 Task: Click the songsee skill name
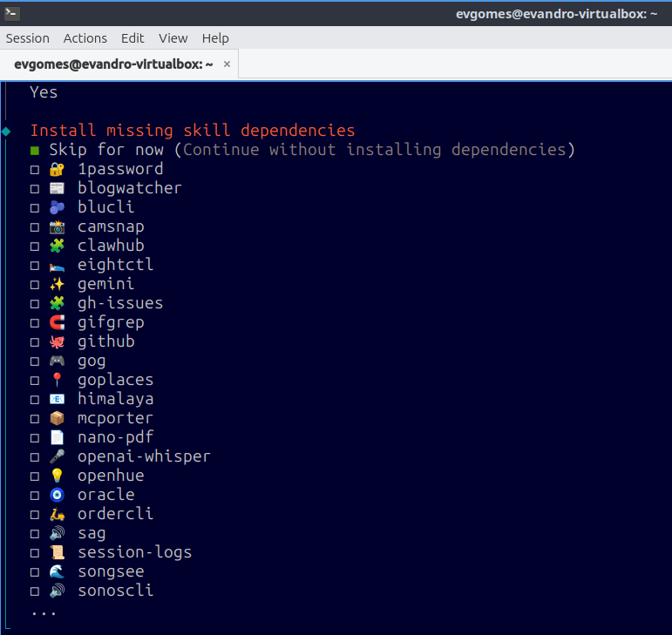click(x=111, y=572)
